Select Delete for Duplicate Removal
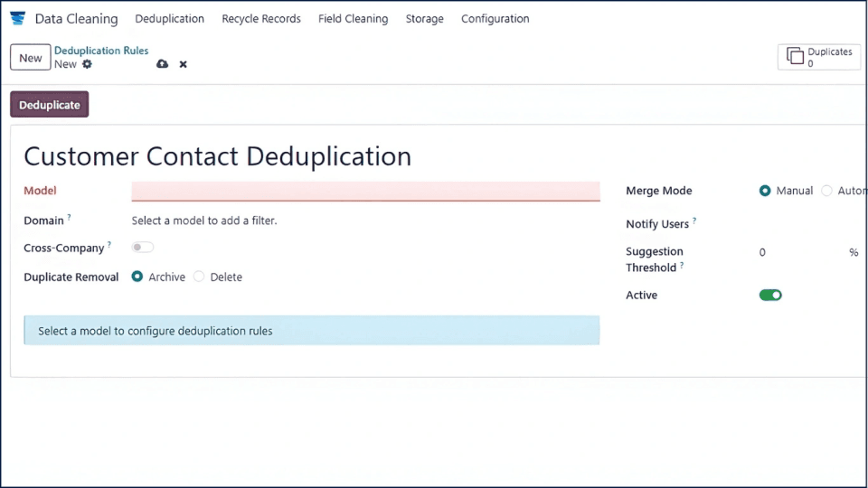The height and width of the screenshot is (488, 868). [199, 277]
